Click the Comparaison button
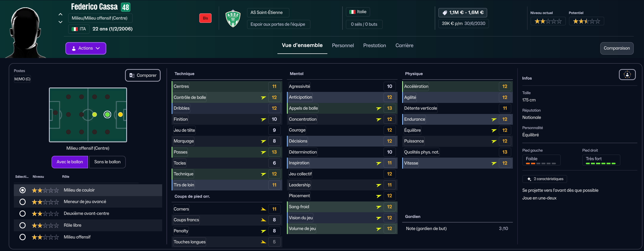Screen dimensions: 644x251 click(x=617, y=48)
